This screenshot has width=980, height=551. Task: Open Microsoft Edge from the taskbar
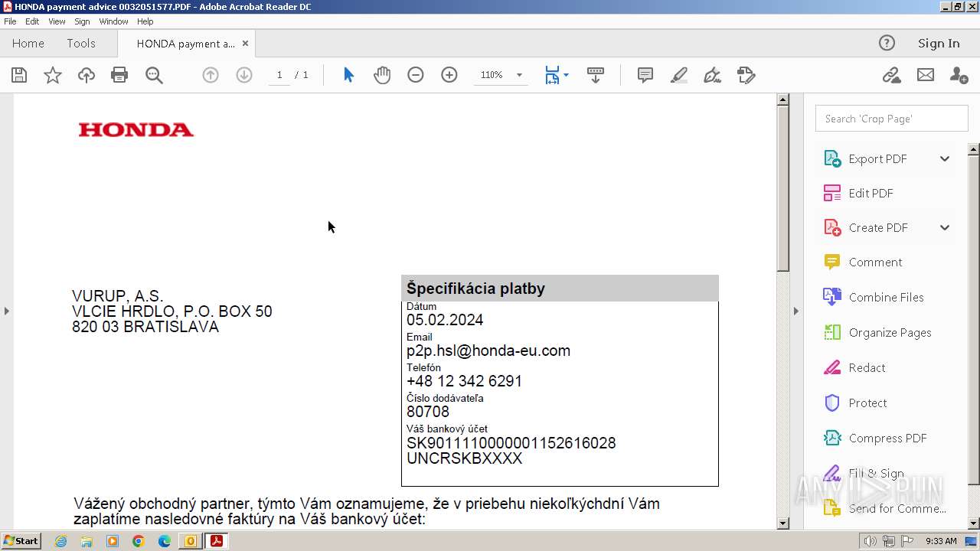pos(165,541)
